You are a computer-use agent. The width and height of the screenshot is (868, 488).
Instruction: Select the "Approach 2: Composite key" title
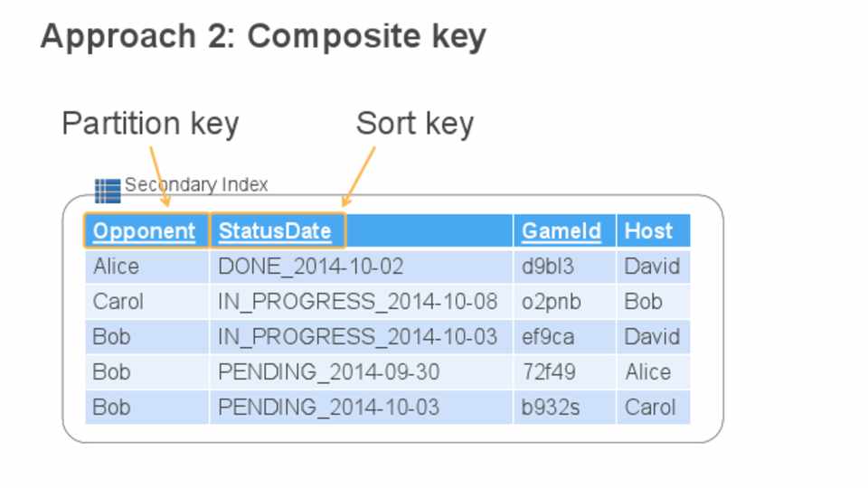[x=263, y=37]
